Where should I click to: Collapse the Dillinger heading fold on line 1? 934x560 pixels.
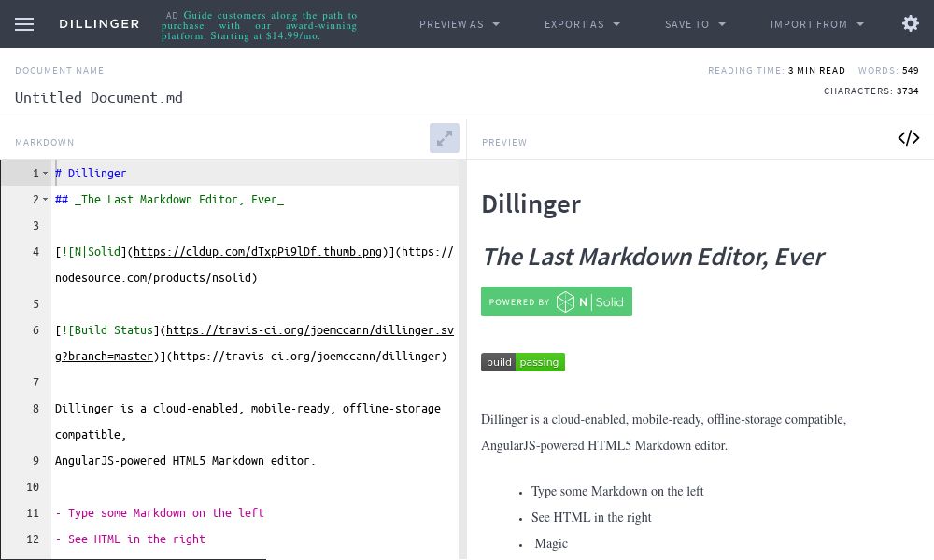click(43, 173)
